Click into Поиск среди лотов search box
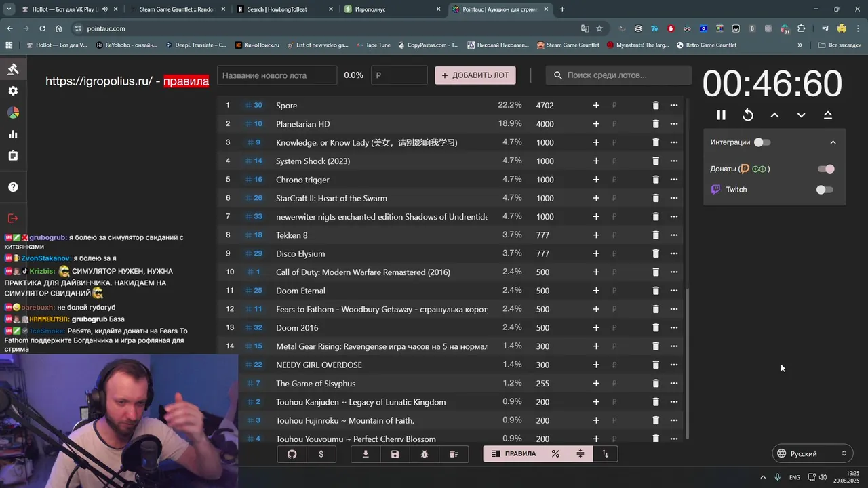 coord(618,75)
